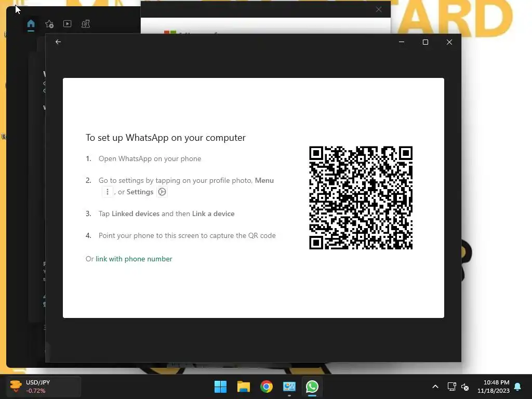This screenshot has width=532, height=399.
Task: Go back with the WhatsApp back arrow
Action: (x=58, y=42)
